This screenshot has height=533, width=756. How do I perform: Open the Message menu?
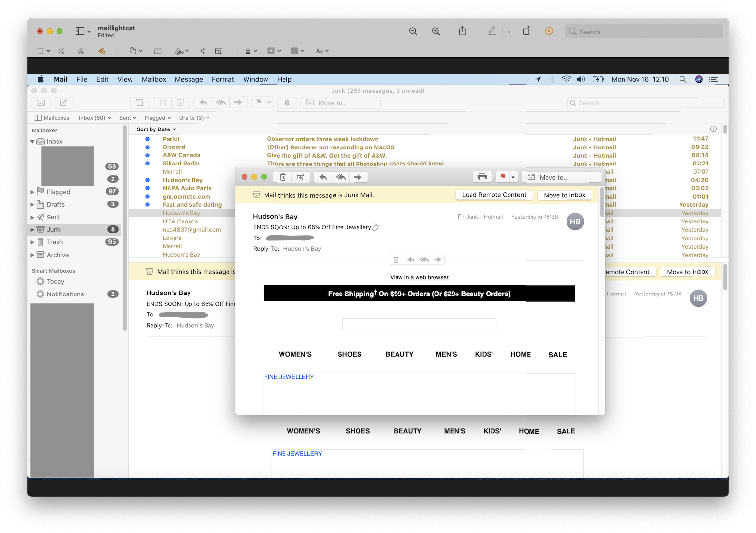click(x=189, y=79)
